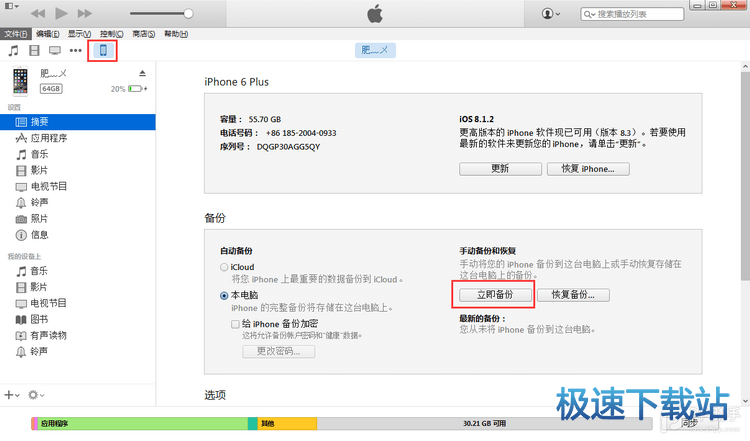The width and height of the screenshot is (750, 441).
Task: Click the plus add button dropdown
Action: (12, 395)
